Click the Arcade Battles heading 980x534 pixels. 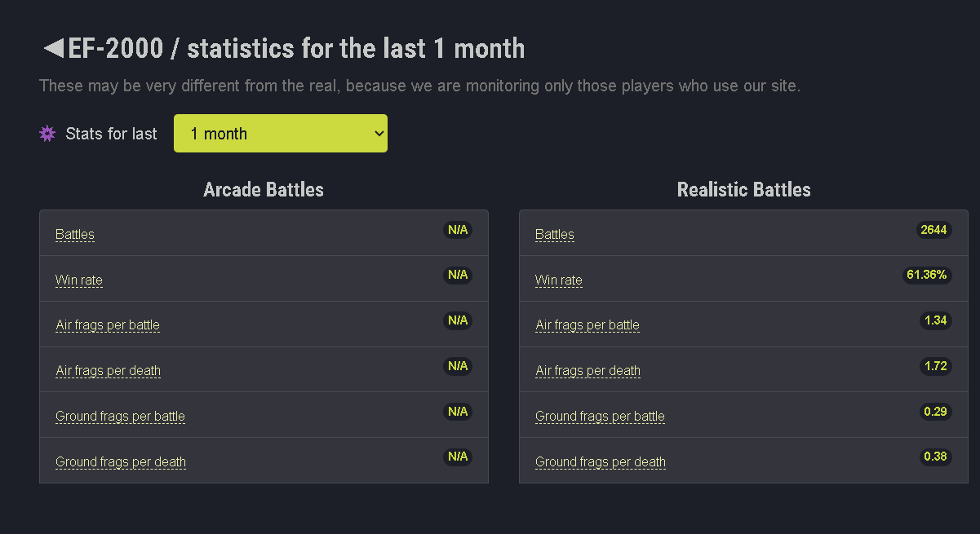[x=264, y=190]
